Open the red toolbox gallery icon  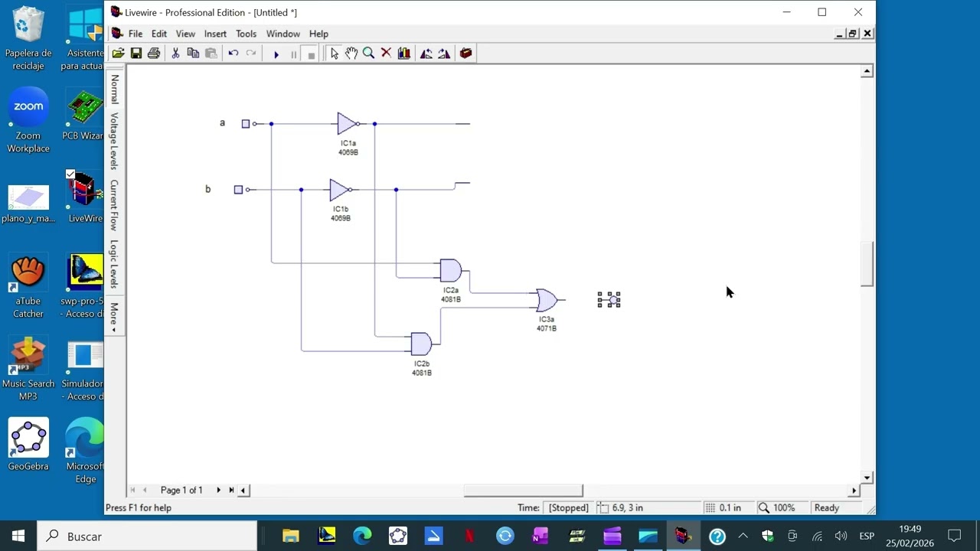pos(465,54)
